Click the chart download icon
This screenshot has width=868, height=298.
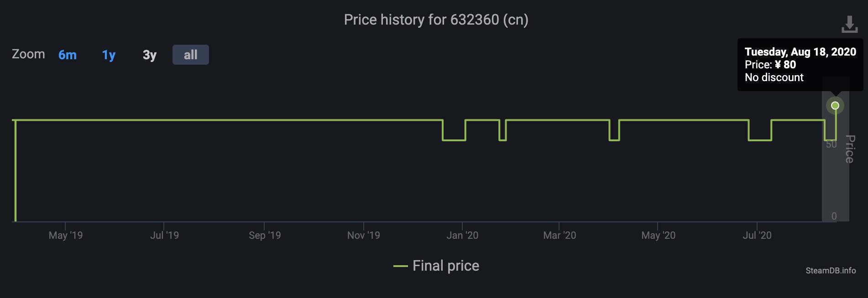click(x=849, y=25)
